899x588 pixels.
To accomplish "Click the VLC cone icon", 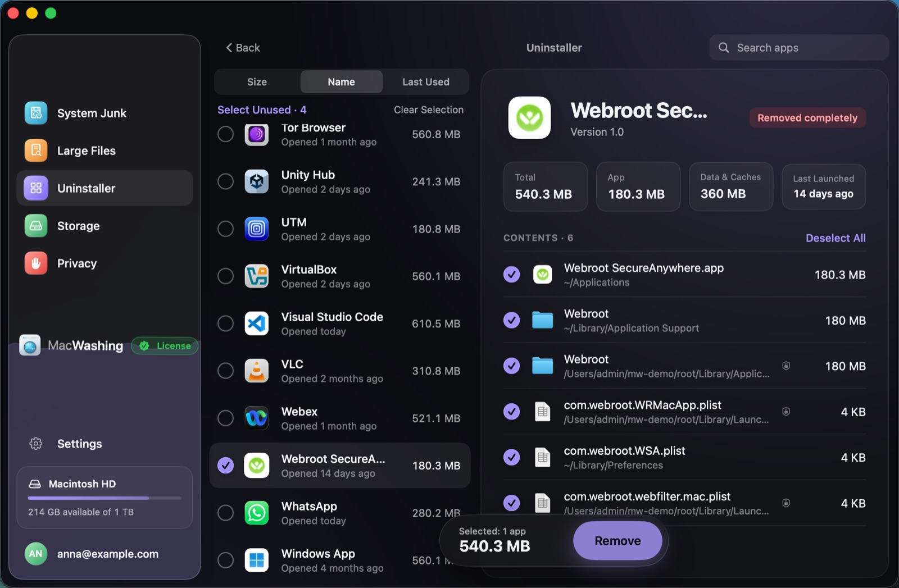I will 257,371.
